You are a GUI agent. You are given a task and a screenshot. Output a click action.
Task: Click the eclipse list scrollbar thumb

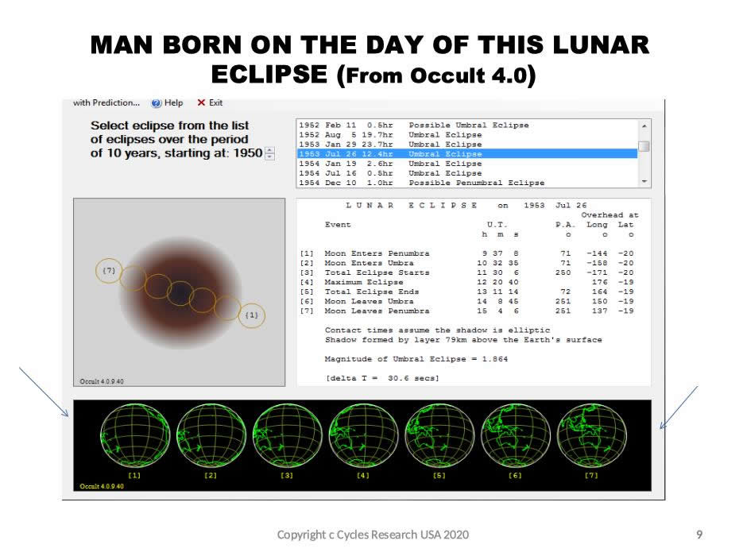pyautogui.click(x=644, y=146)
